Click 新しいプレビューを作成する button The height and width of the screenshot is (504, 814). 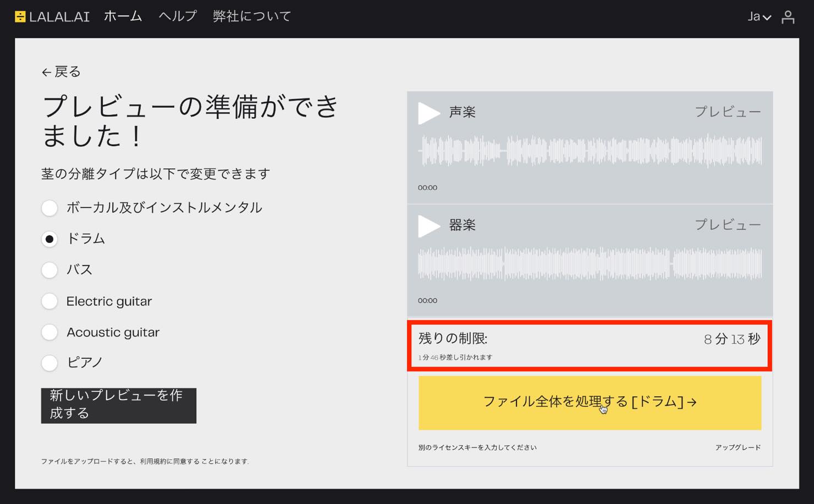click(x=118, y=405)
